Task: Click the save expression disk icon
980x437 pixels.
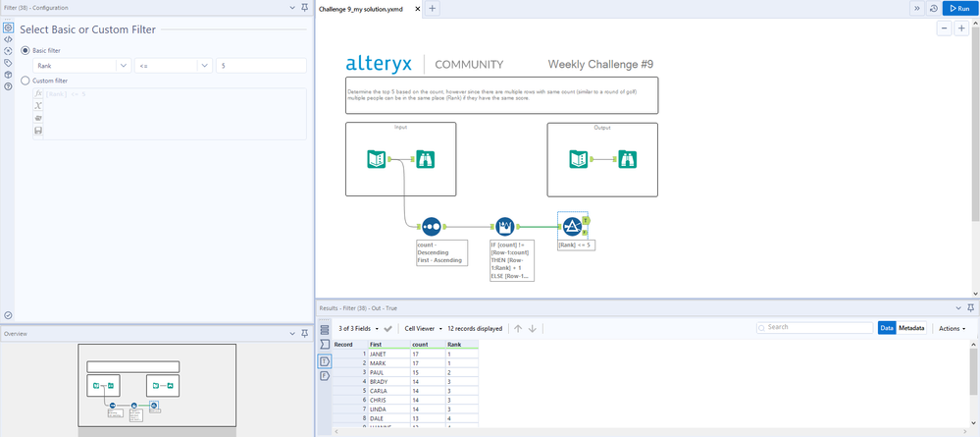Action: pos(38,131)
